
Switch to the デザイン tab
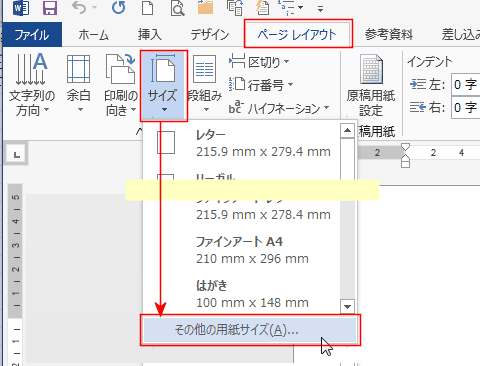(210, 34)
